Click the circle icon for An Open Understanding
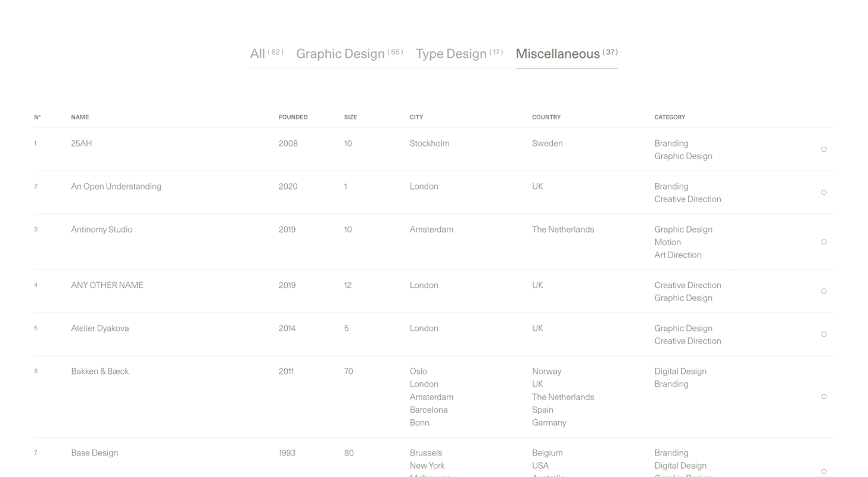This screenshot has width=868, height=477. pos(824,193)
